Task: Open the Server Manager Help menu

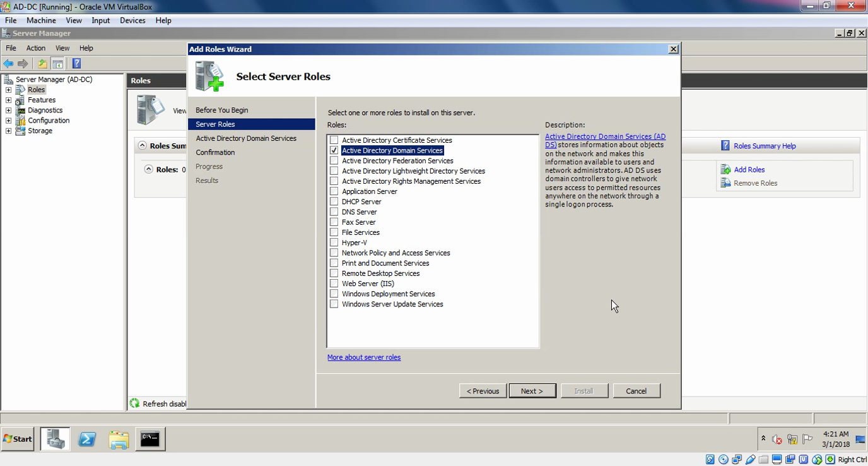Action: tap(86, 48)
